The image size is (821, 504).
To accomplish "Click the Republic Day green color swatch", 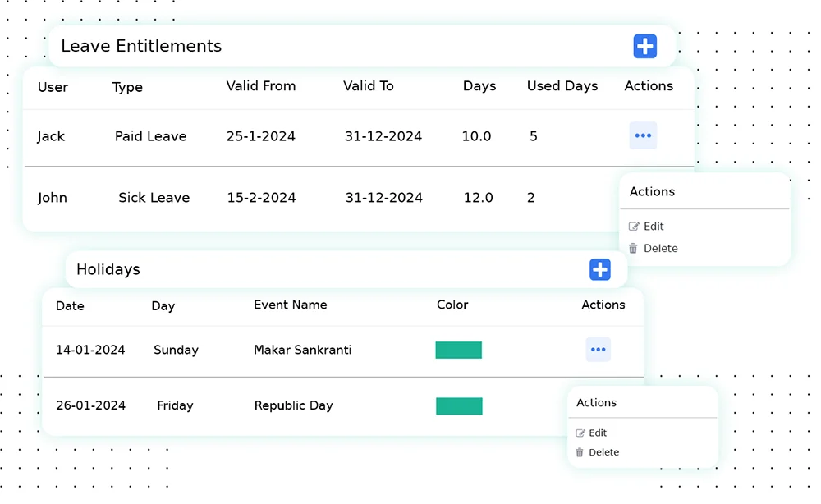I will pos(459,406).
